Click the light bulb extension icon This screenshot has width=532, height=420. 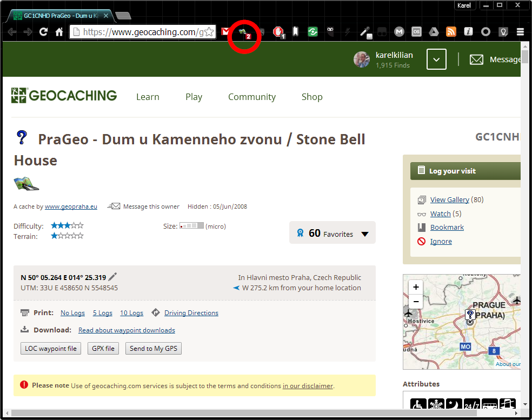coord(503,32)
